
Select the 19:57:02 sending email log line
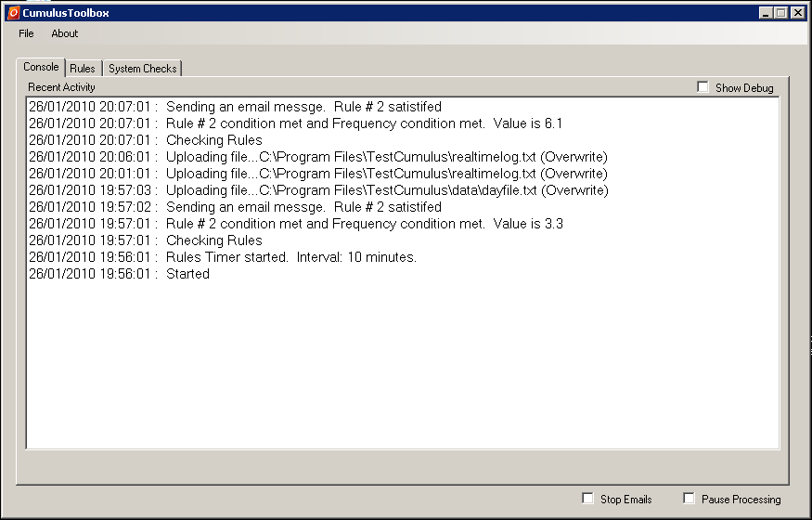pos(235,207)
